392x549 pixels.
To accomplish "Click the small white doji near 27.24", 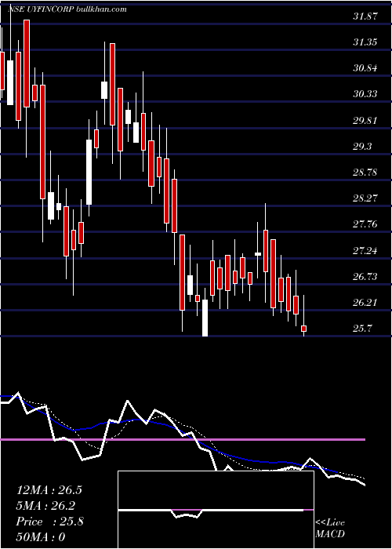I will 258,254.
